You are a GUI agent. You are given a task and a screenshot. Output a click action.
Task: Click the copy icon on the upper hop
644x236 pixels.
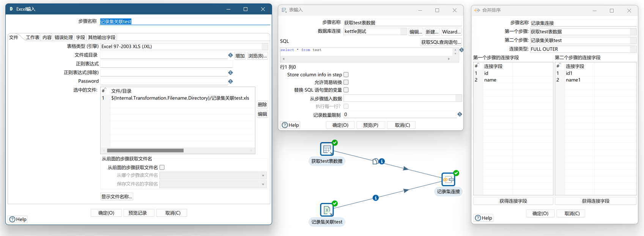coord(375,162)
